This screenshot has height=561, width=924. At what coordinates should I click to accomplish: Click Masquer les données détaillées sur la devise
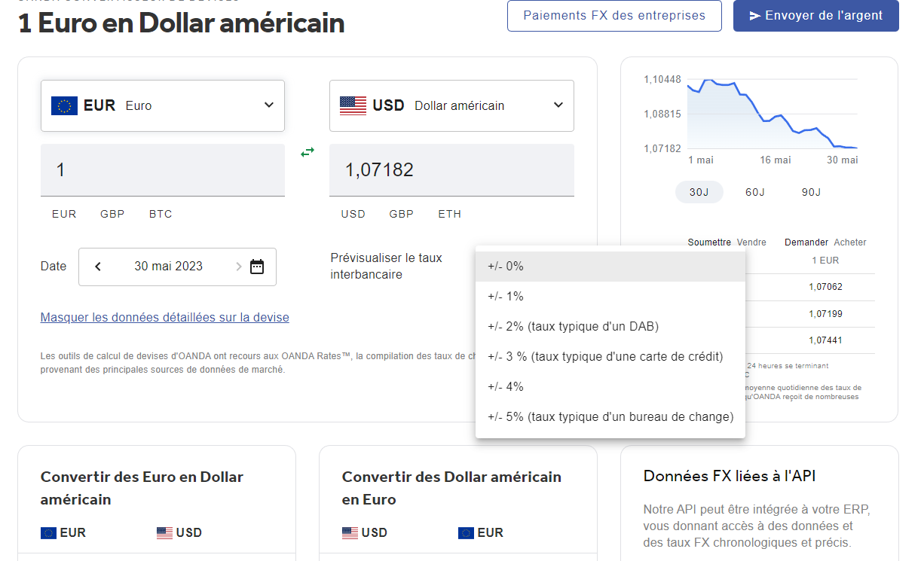click(164, 317)
